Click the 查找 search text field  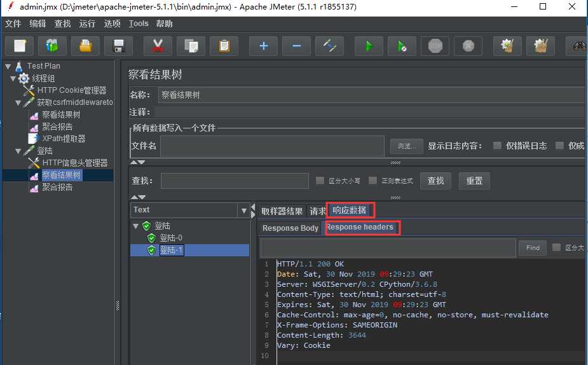coord(235,181)
